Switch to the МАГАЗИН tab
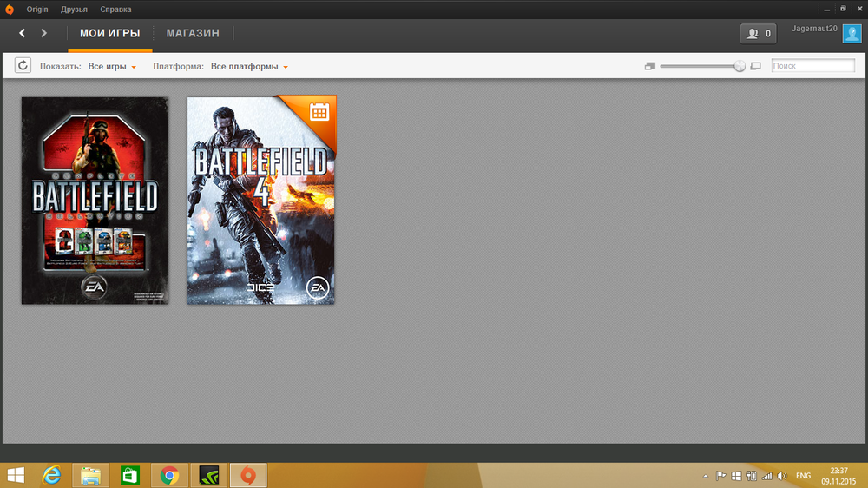The image size is (868, 488). [193, 33]
